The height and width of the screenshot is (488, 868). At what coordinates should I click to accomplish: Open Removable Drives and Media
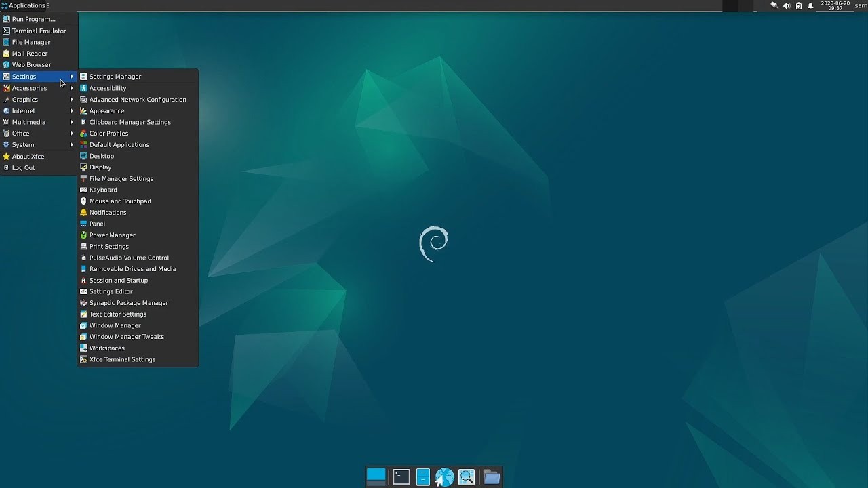[138, 269]
